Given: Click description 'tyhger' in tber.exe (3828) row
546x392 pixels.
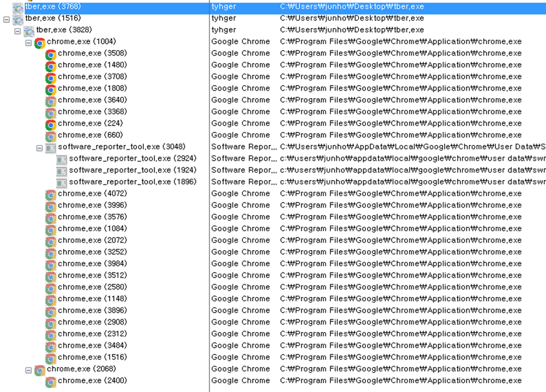Looking at the screenshot, I should [224, 30].
